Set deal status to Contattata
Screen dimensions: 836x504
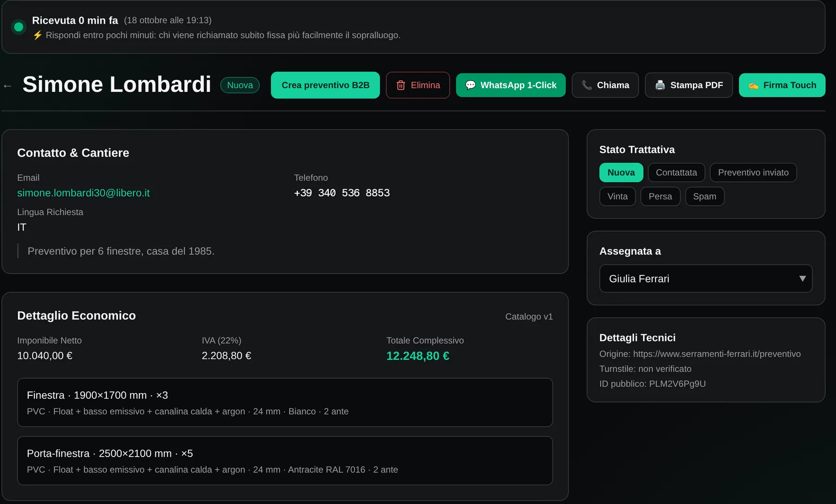point(676,172)
